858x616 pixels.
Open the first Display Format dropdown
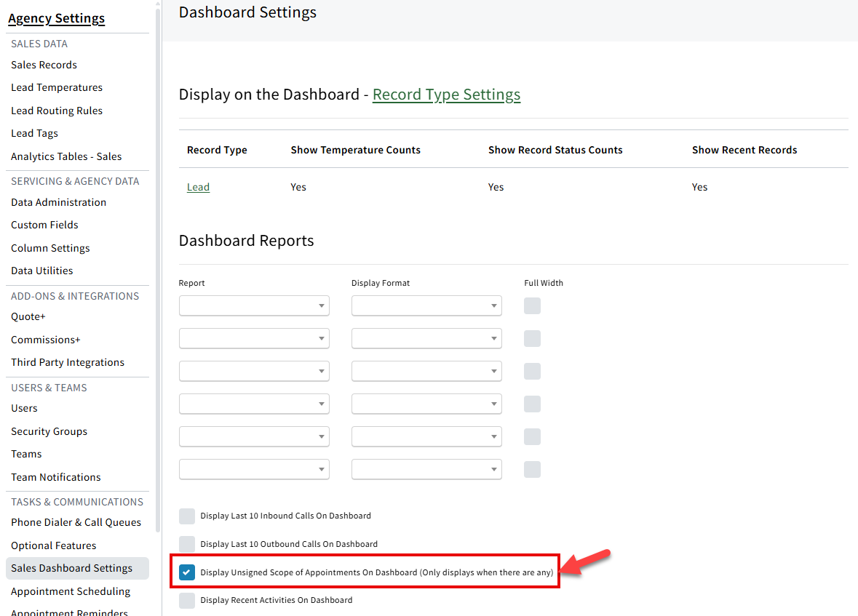pyautogui.click(x=426, y=305)
